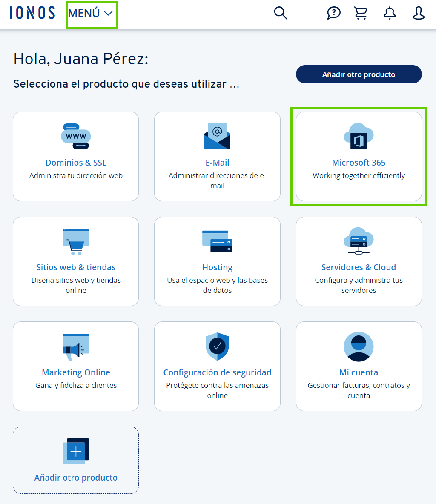
Task: Open the Marketing Online link
Action: coord(76,372)
